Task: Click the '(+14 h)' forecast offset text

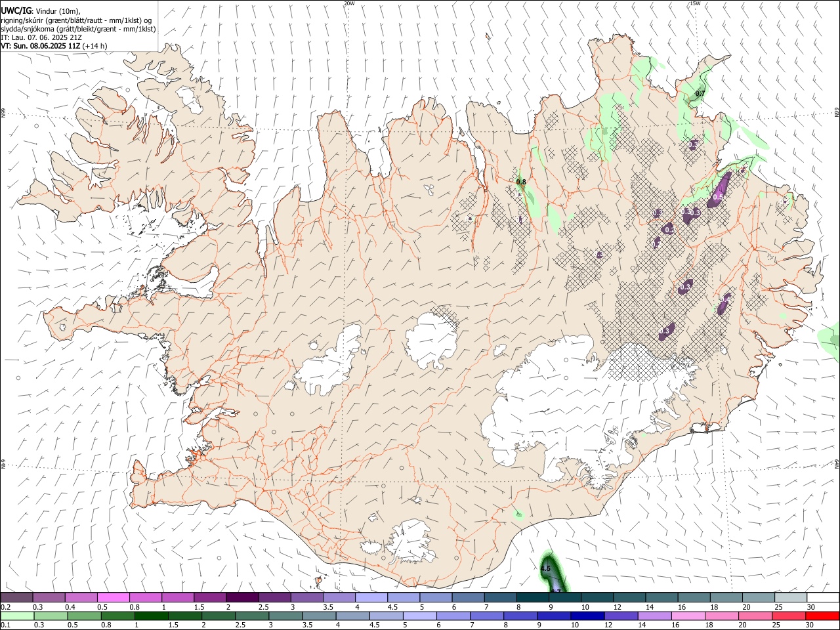Action: [x=95, y=46]
